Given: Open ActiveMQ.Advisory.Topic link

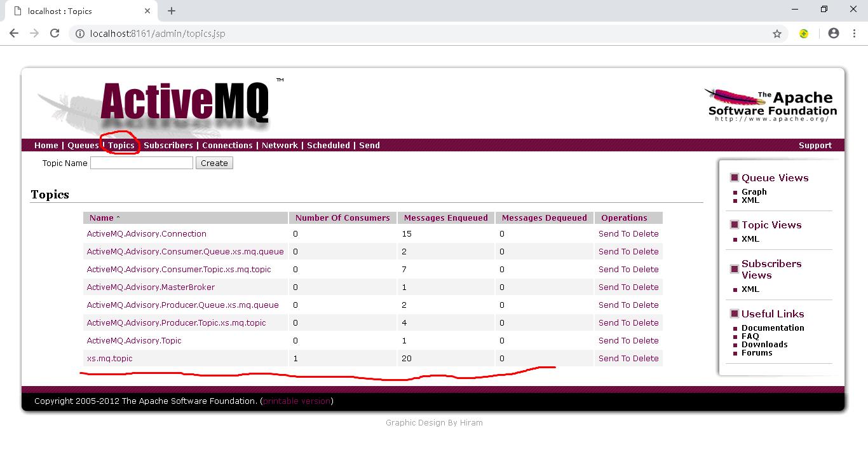Looking at the screenshot, I should pyautogui.click(x=134, y=340).
